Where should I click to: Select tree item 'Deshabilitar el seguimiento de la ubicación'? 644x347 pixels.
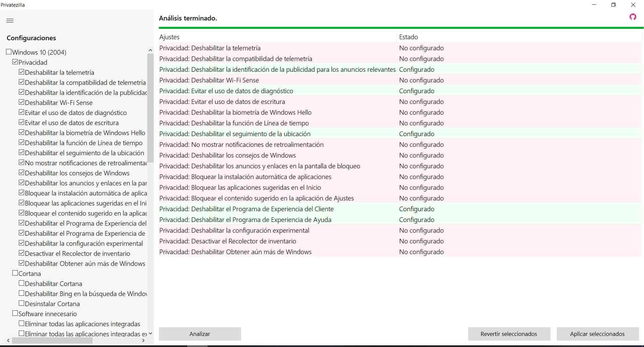tap(85, 153)
